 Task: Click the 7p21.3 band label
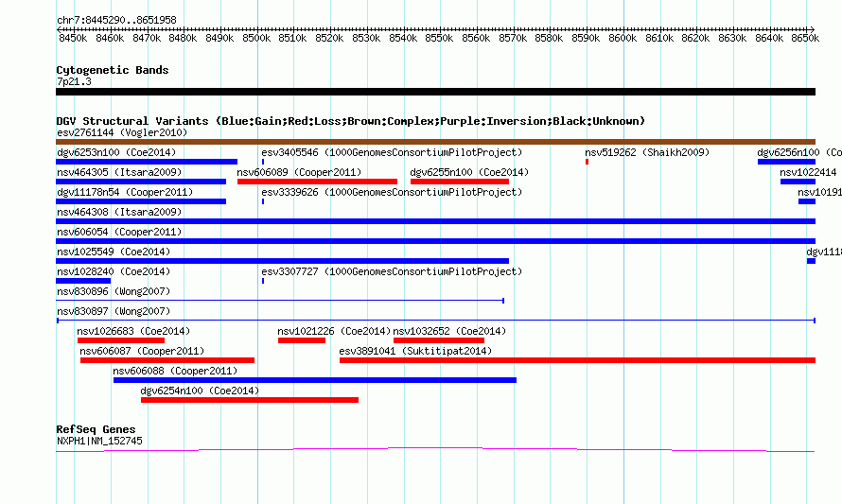point(74,81)
